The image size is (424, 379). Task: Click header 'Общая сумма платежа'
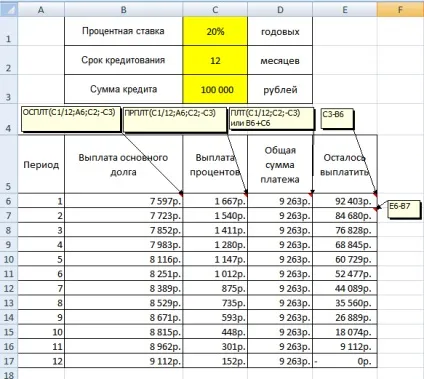tap(280, 164)
